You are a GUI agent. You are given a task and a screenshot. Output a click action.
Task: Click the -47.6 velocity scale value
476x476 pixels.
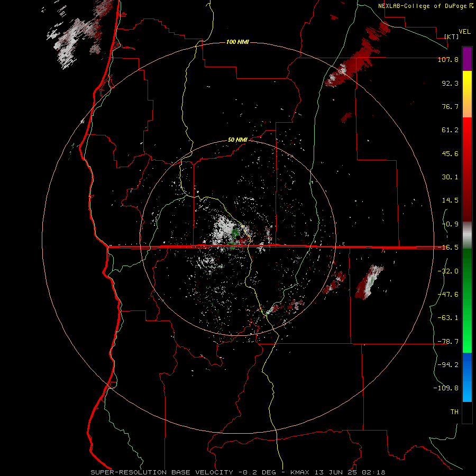(448, 295)
